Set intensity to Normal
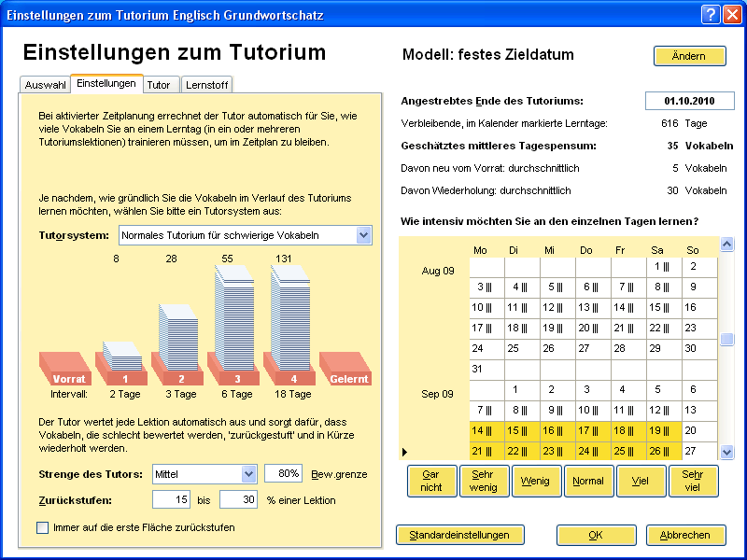 click(589, 481)
